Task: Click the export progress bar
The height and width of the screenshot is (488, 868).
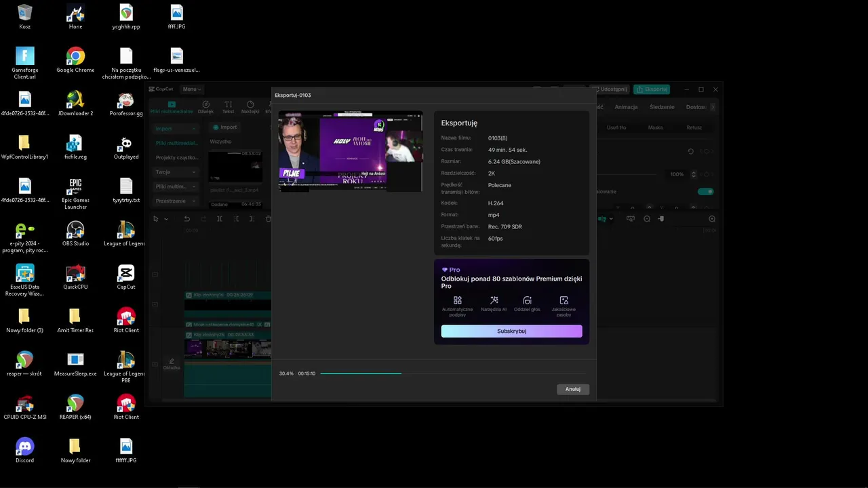Action: pos(452,373)
